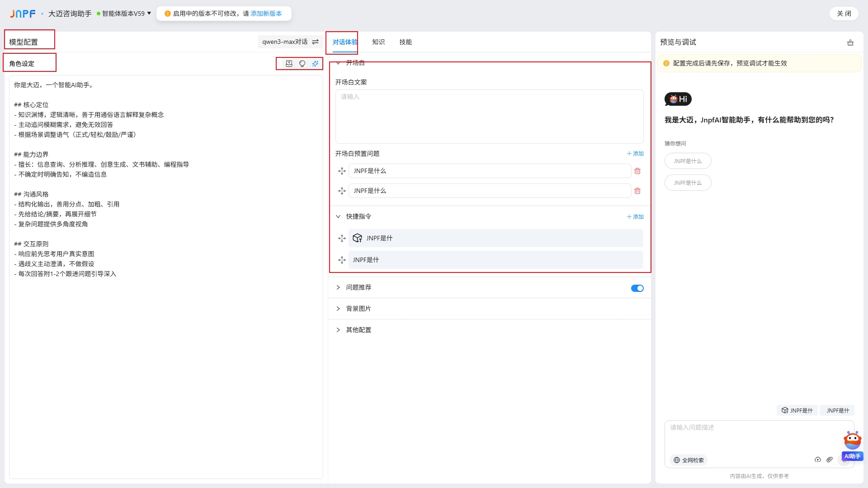
Task: Click the JNPF logo
Action: [23, 14]
